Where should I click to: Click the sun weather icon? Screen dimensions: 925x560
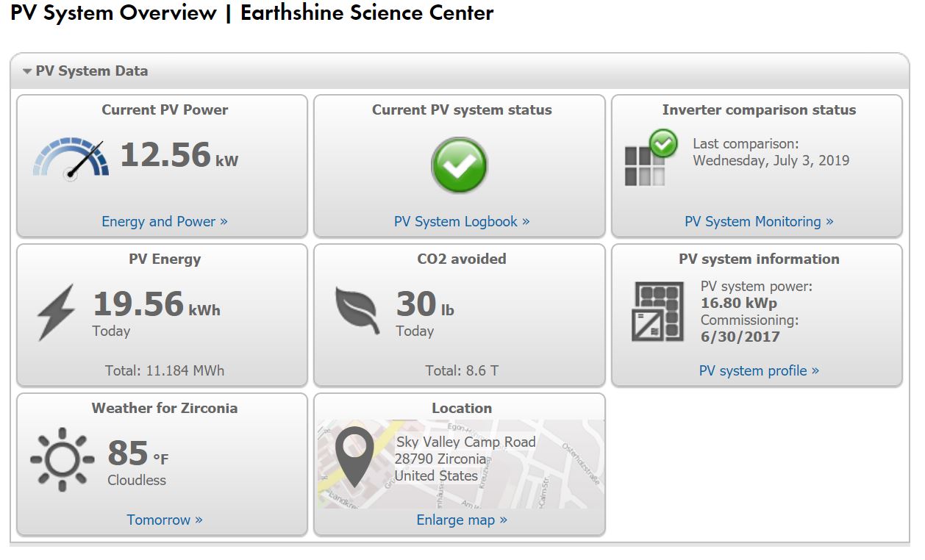(x=62, y=459)
